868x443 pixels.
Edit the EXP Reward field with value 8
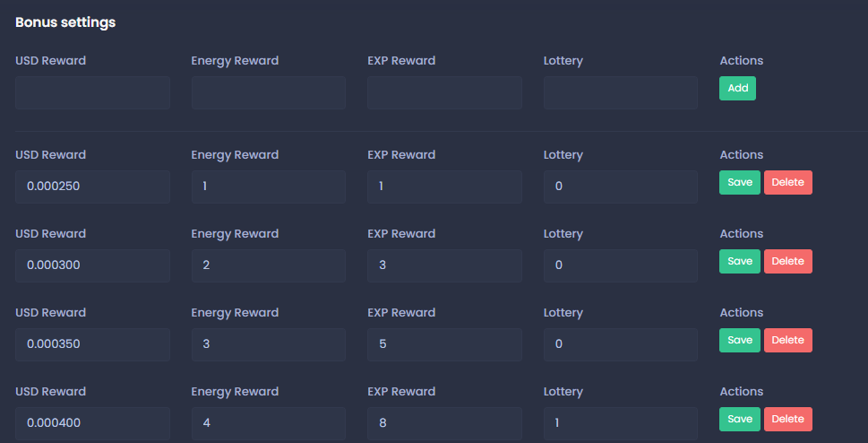point(444,423)
